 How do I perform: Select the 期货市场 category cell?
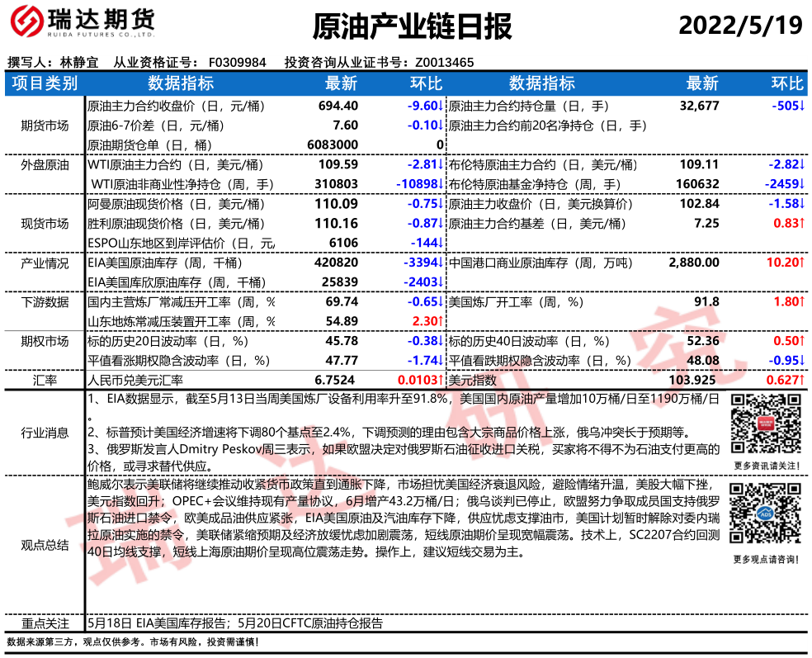(45, 125)
